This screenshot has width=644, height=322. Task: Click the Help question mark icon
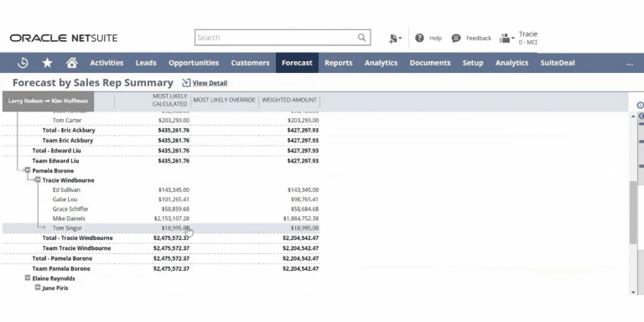pyautogui.click(x=419, y=38)
